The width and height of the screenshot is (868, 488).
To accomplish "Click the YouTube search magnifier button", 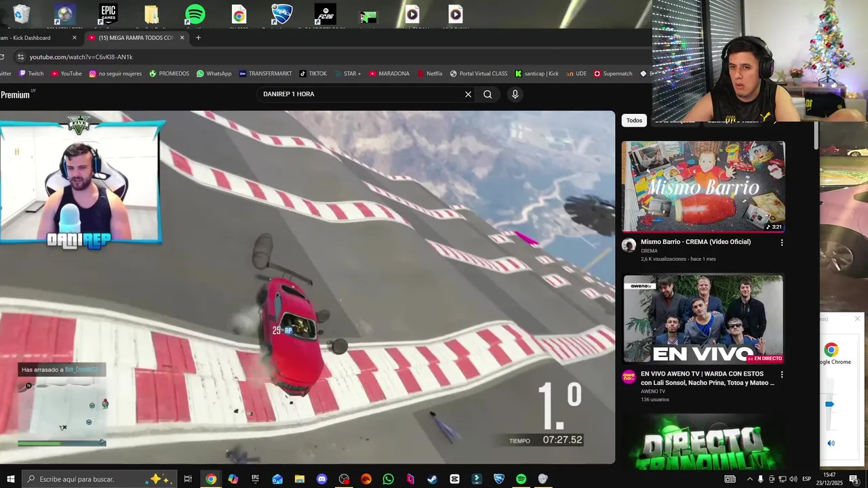I will (488, 94).
